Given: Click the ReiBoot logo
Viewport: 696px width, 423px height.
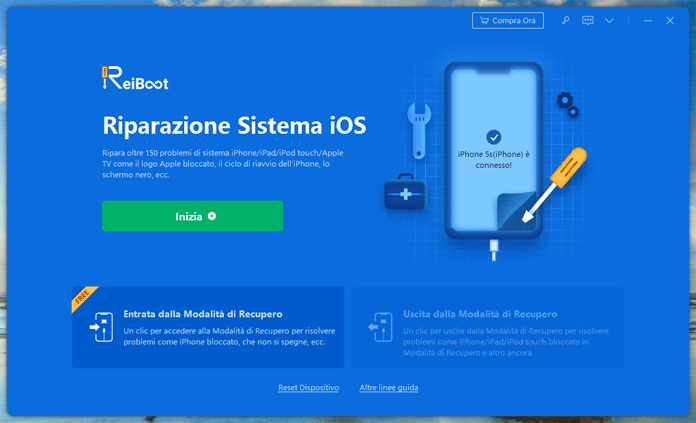Looking at the screenshot, I should (x=135, y=78).
